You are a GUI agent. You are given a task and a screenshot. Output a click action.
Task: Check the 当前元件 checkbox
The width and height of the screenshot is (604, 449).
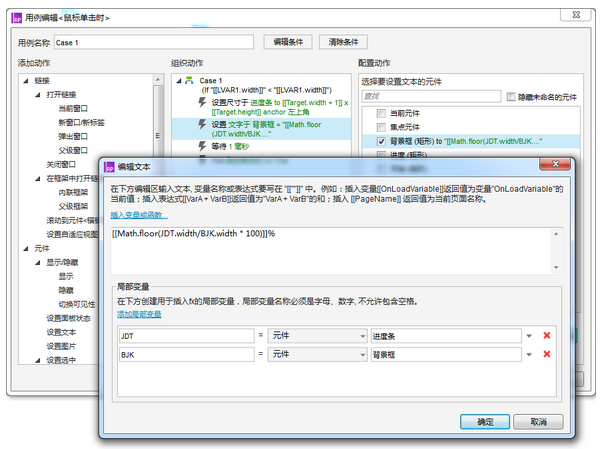(x=382, y=115)
